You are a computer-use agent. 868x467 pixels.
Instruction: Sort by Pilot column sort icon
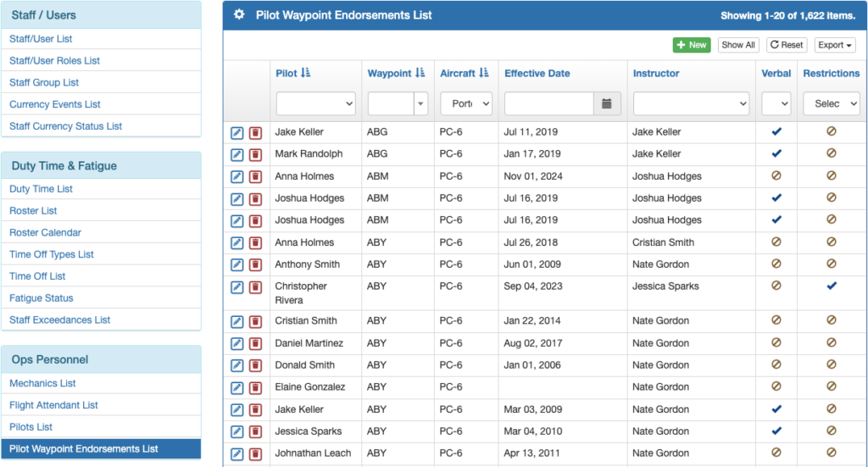pyautogui.click(x=306, y=74)
